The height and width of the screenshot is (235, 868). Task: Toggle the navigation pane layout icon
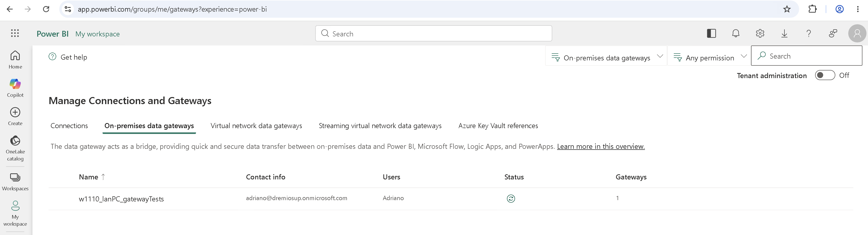(711, 33)
